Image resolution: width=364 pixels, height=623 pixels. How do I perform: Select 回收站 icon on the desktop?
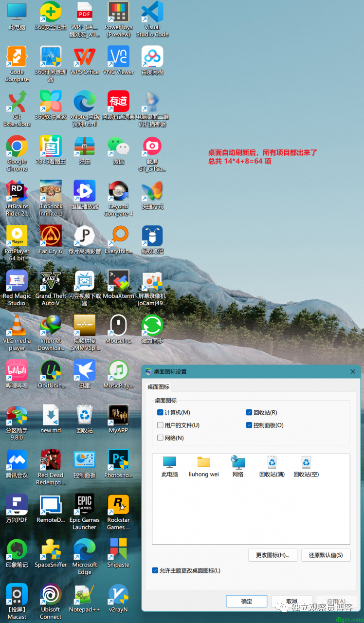[x=85, y=419]
